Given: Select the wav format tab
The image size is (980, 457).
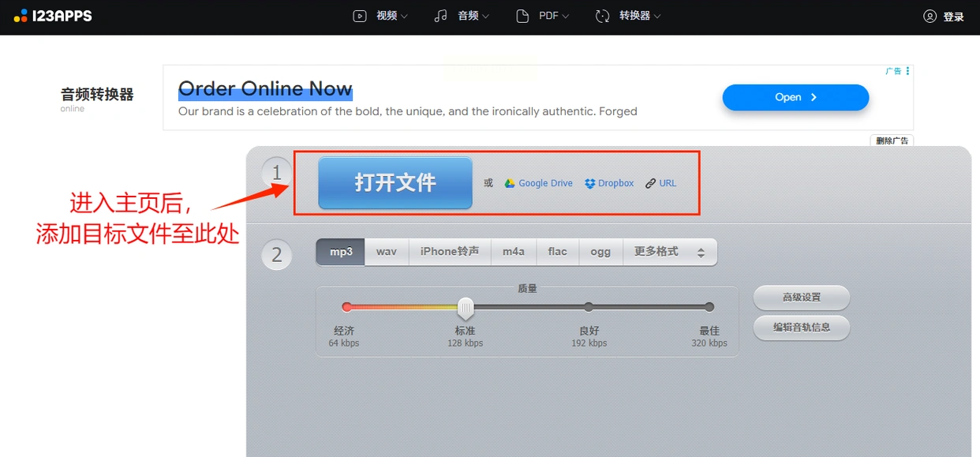Looking at the screenshot, I should (387, 252).
